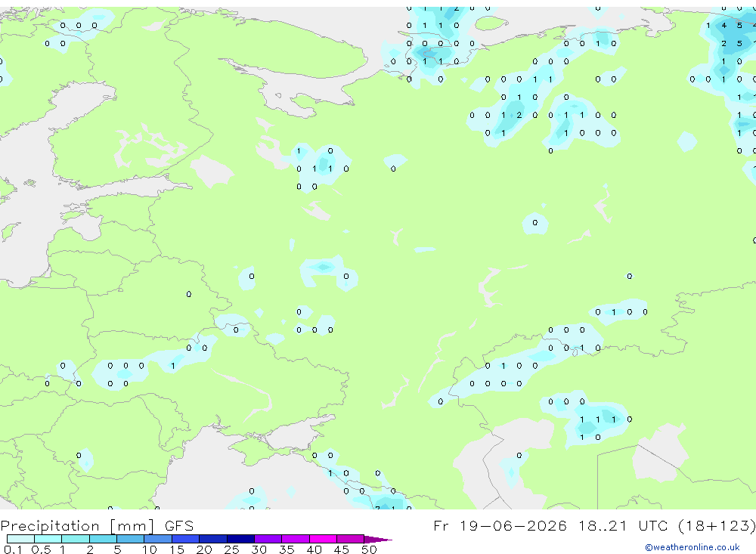Select the 2–5 mm legend color swatch

(103, 539)
